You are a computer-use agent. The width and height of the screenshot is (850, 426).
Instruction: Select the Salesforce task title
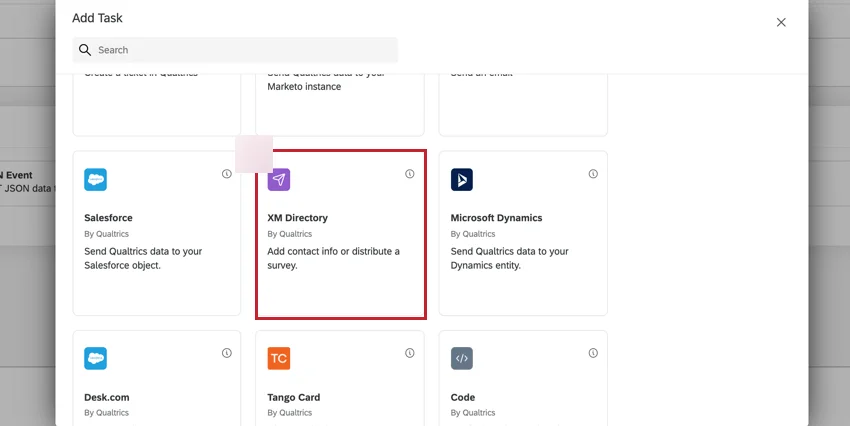108,218
